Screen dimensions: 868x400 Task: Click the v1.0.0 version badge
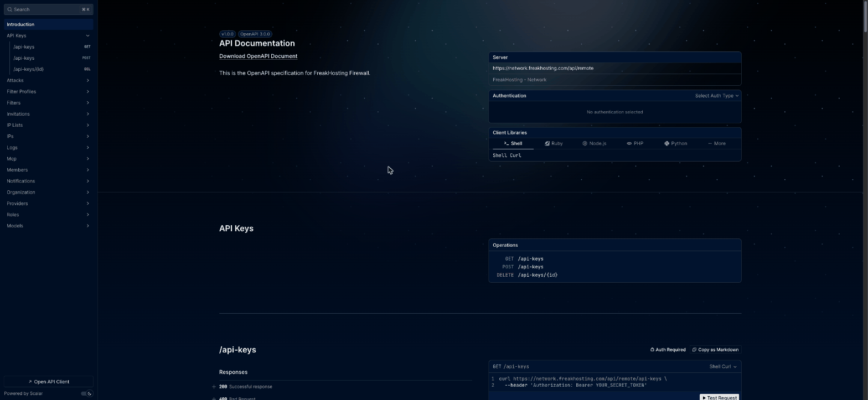(228, 34)
